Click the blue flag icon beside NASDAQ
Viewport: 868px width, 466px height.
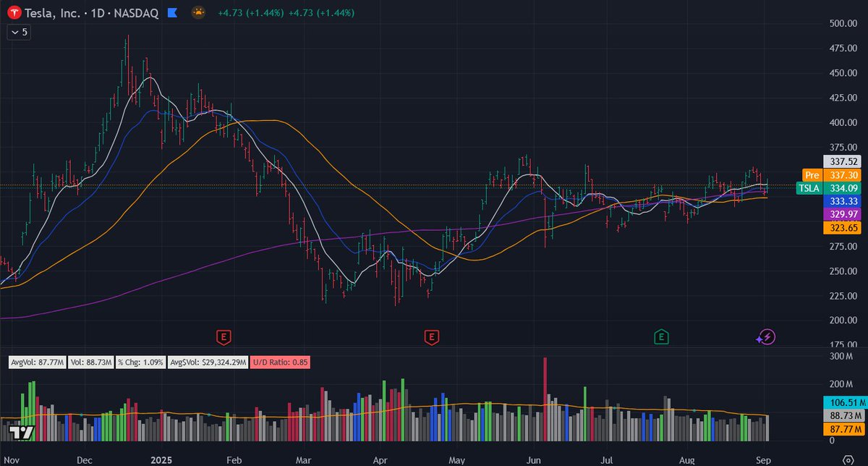172,13
